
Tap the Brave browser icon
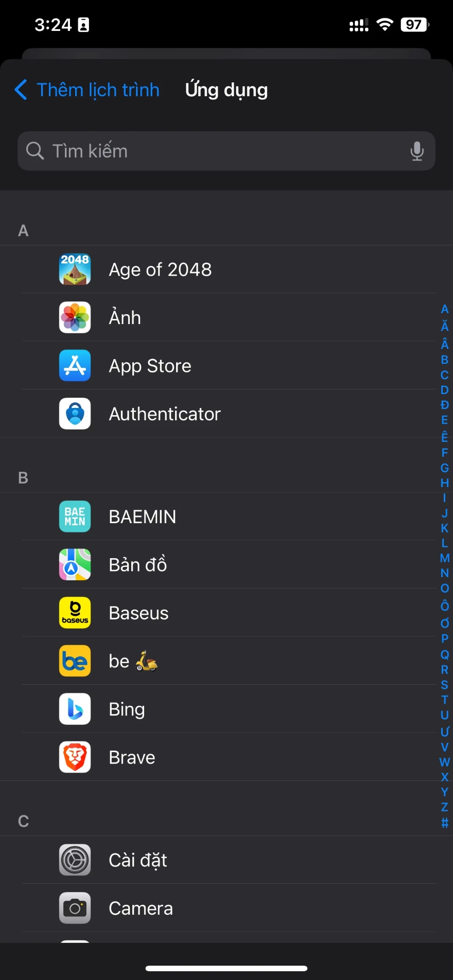click(x=75, y=757)
